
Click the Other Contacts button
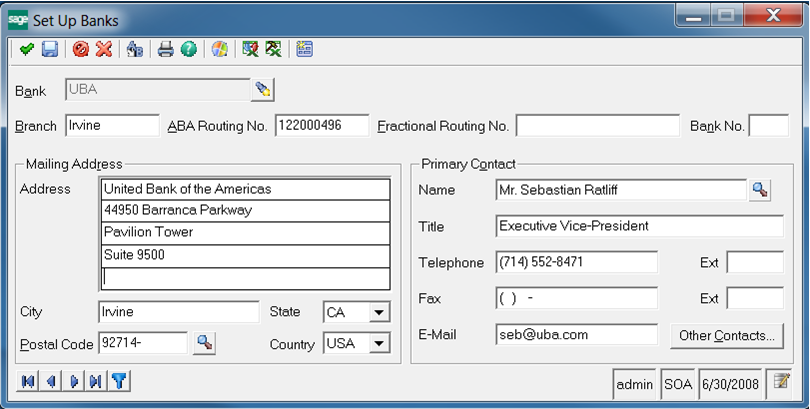point(726,336)
